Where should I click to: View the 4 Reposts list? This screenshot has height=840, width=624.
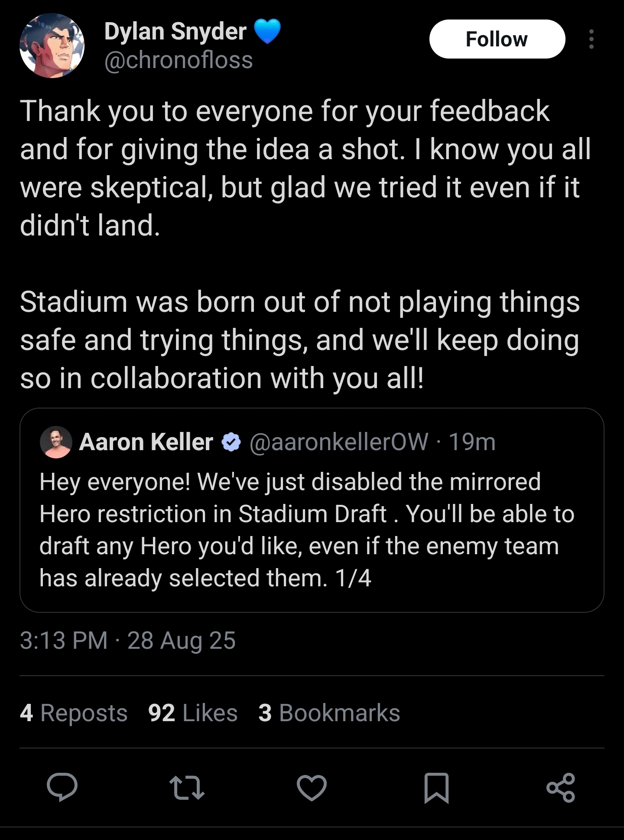74,713
